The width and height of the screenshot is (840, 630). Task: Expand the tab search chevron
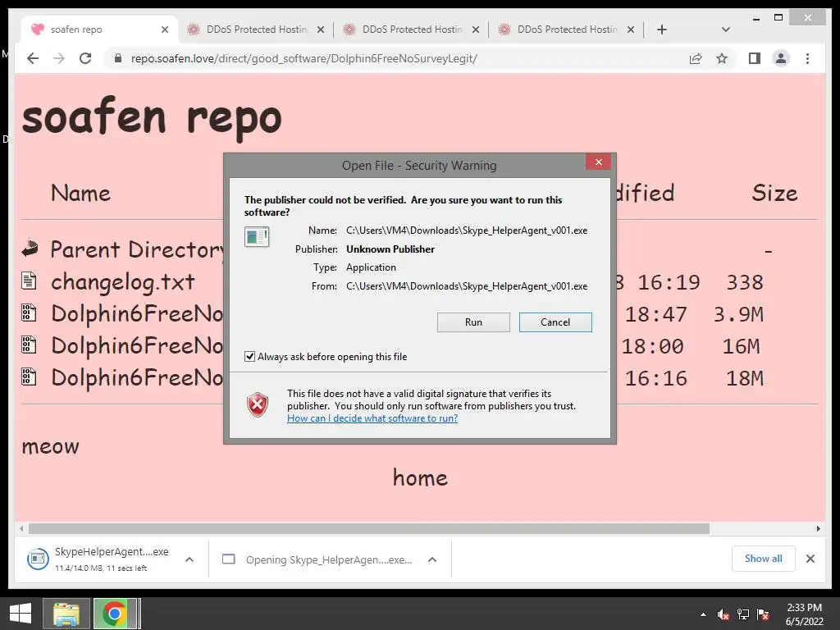[726, 30]
